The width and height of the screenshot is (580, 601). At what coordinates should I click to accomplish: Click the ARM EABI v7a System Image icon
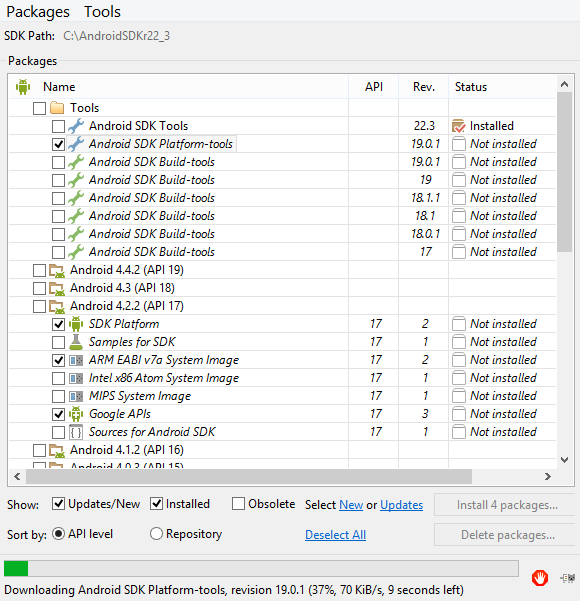pyautogui.click(x=76, y=360)
